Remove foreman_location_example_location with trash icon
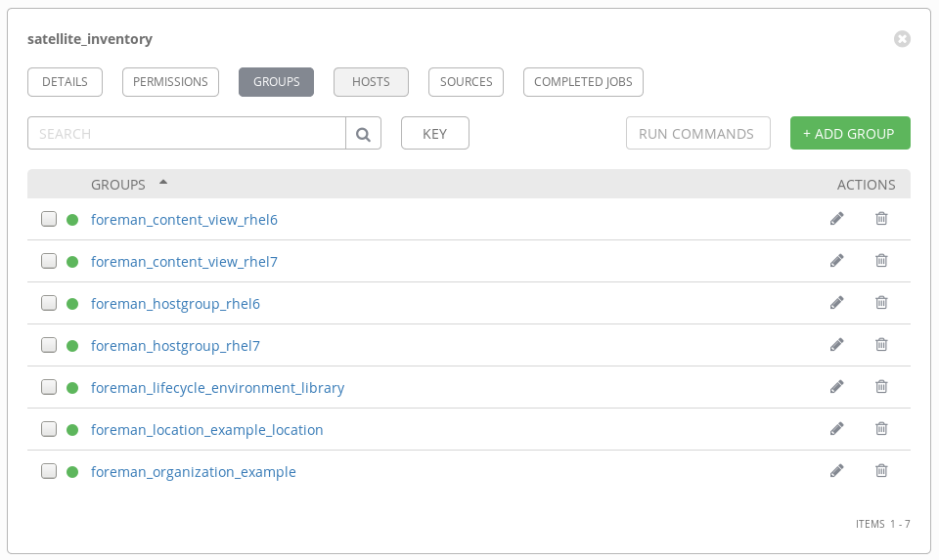 (x=881, y=429)
